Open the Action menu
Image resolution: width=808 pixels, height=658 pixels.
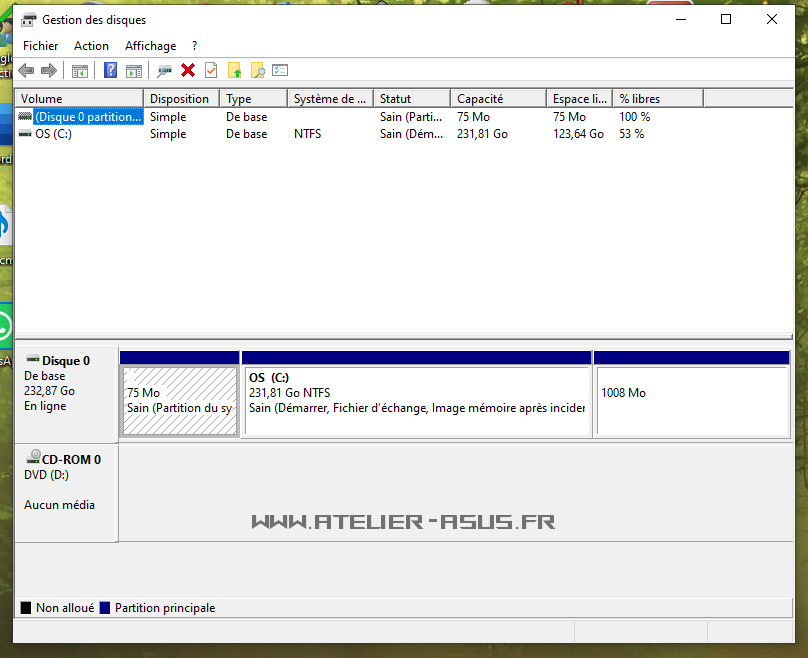pyautogui.click(x=91, y=46)
